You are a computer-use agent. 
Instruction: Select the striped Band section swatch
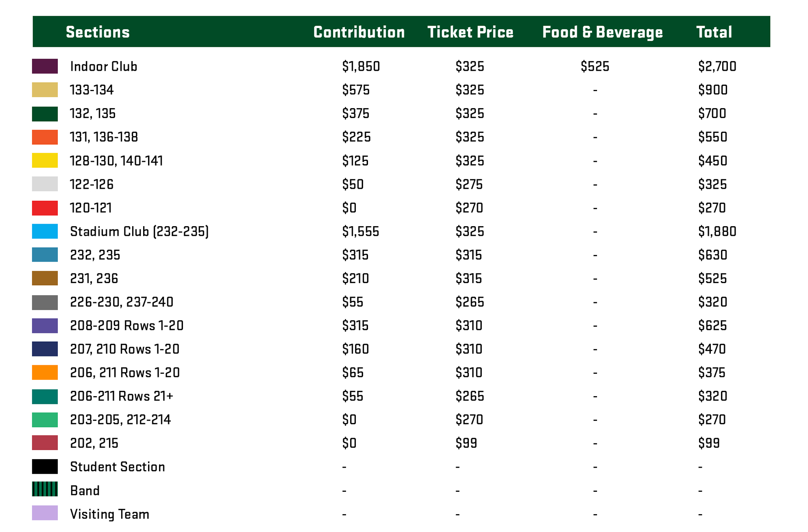coord(45,490)
